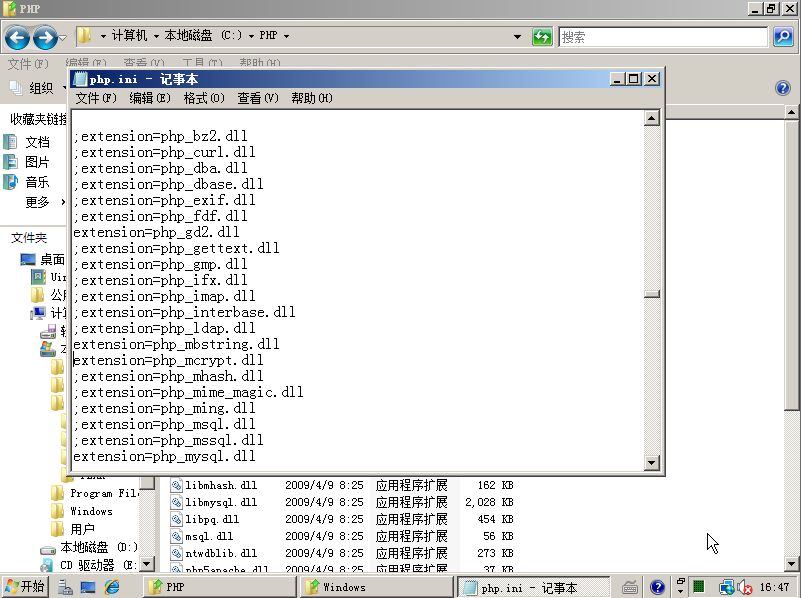Click the taskbar clock showing 16:47
Image resolution: width=801 pixels, height=598 pixels.
coord(774,587)
